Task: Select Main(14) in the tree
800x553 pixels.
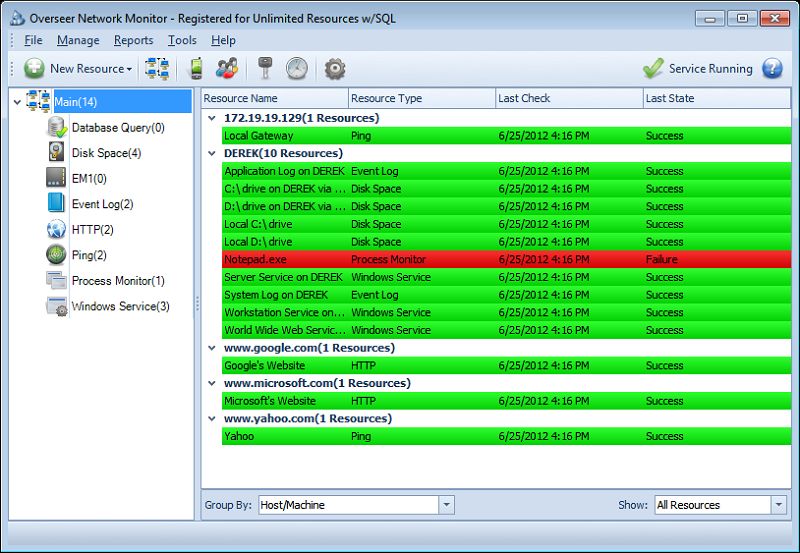Action: click(122, 102)
